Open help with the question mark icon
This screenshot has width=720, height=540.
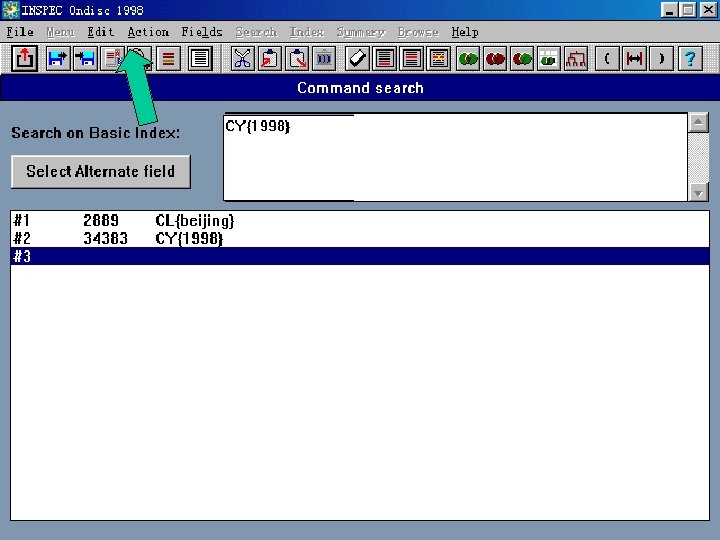690,59
